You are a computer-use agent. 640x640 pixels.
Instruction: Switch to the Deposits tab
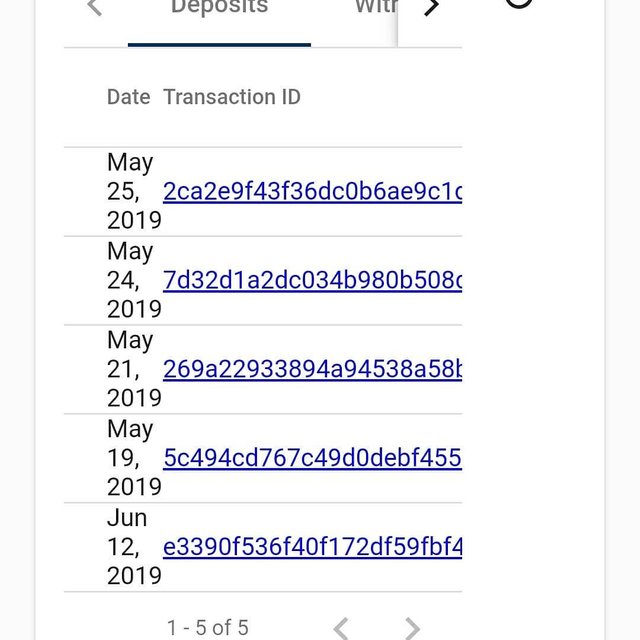pos(219,8)
